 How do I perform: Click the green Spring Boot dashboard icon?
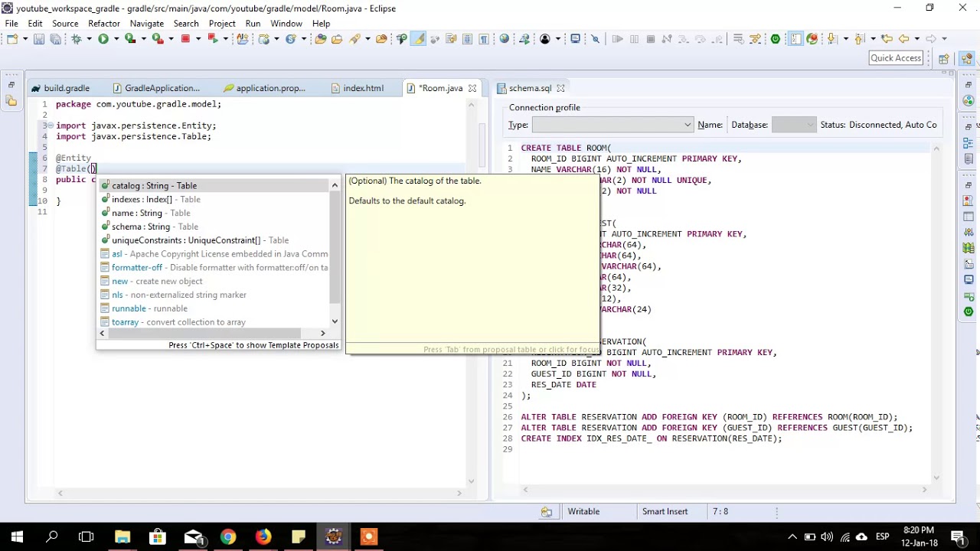776,39
